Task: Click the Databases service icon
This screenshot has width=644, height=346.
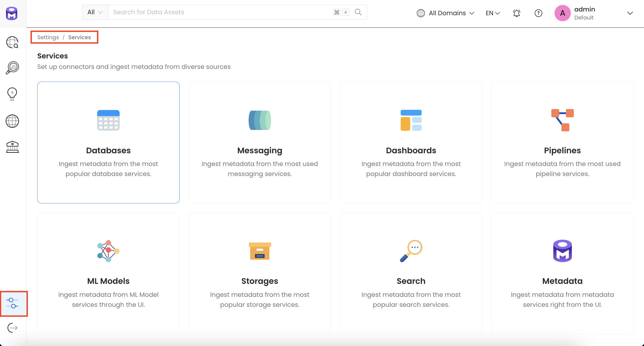Action: pos(108,120)
